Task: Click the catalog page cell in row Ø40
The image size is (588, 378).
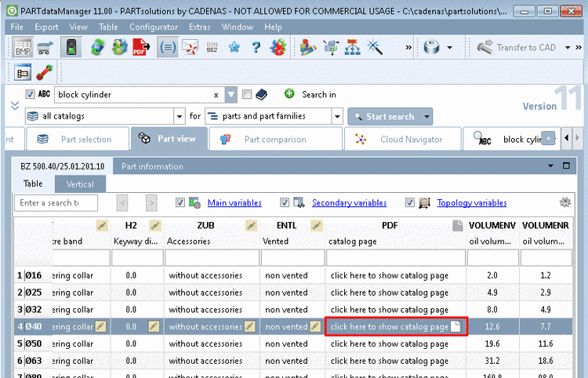Action: pos(396,326)
